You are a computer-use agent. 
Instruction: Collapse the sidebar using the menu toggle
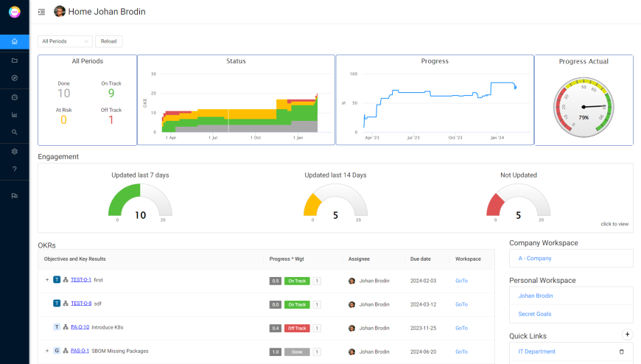(x=41, y=12)
